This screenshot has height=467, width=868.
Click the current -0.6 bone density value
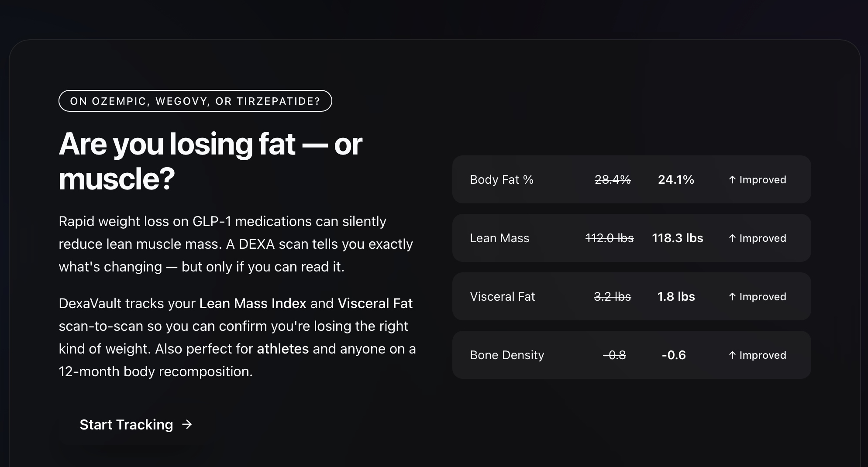[674, 355]
